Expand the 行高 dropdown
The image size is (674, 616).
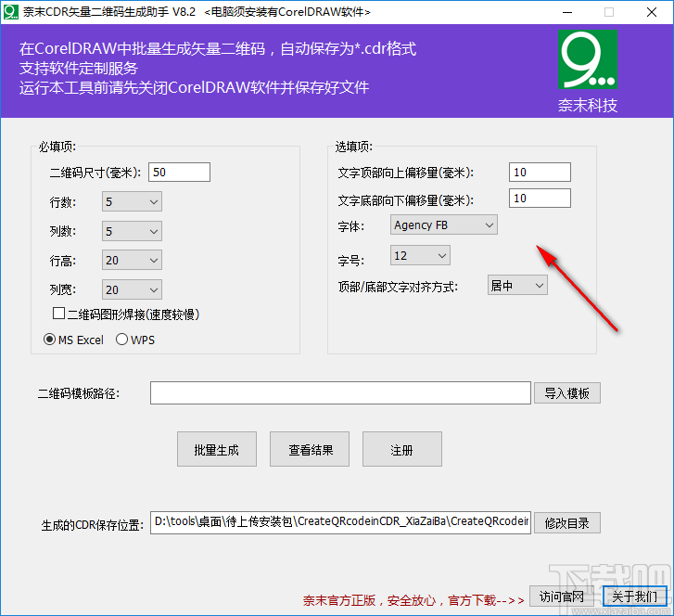click(x=132, y=261)
